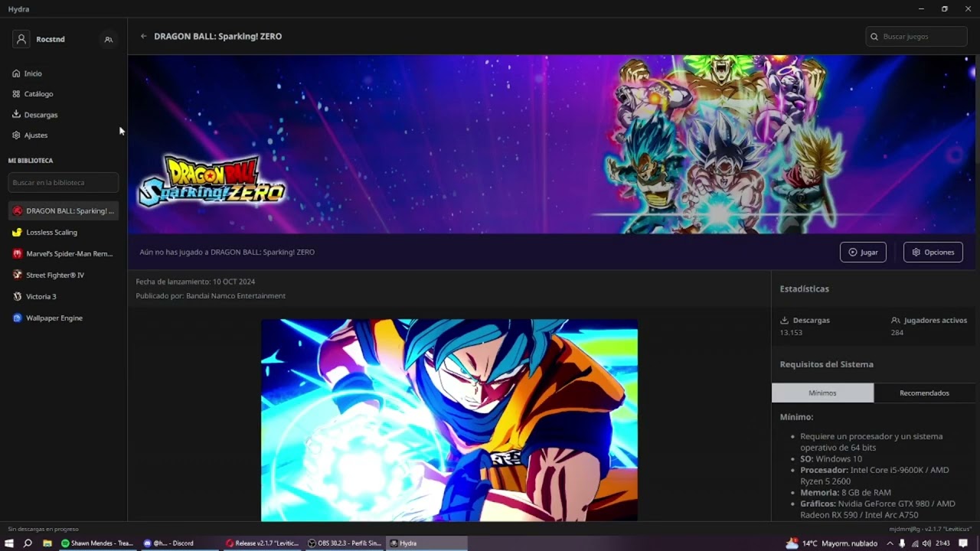Click the play circle icon in Jugar
The width and height of the screenshot is (980, 551).
click(853, 253)
